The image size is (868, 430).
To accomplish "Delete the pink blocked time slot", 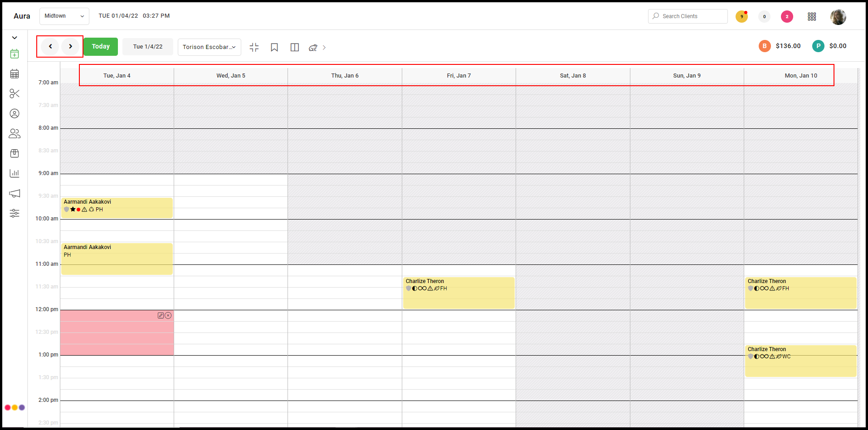I will click(x=168, y=315).
